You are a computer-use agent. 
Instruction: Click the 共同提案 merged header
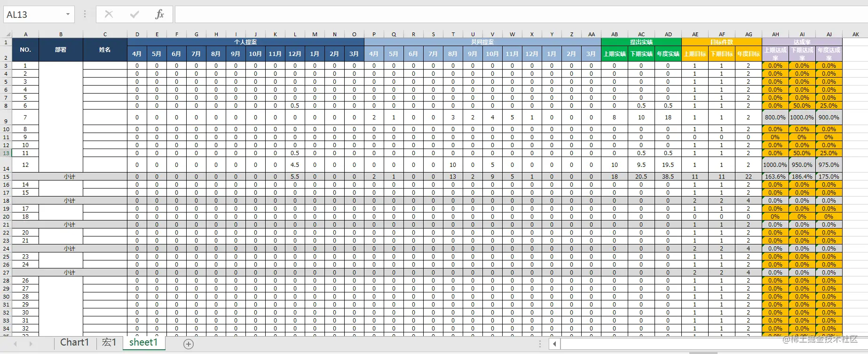(x=482, y=42)
